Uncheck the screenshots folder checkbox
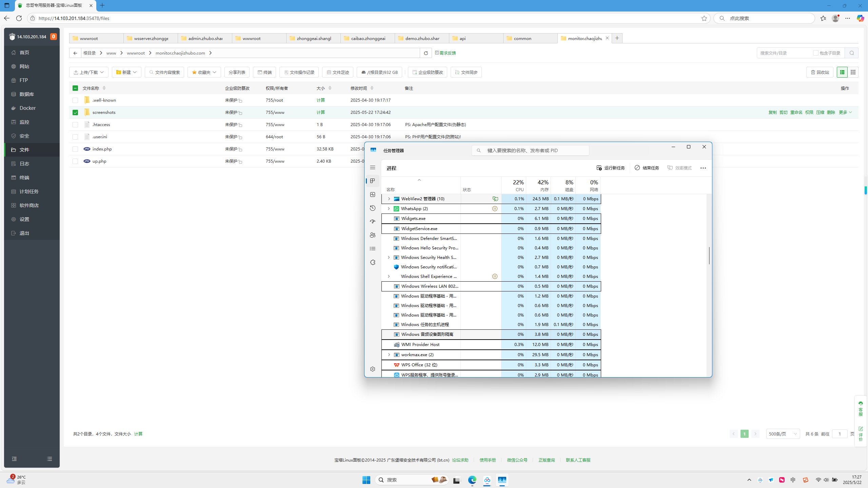Screen dimensions: 868x488 (x=75, y=113)
